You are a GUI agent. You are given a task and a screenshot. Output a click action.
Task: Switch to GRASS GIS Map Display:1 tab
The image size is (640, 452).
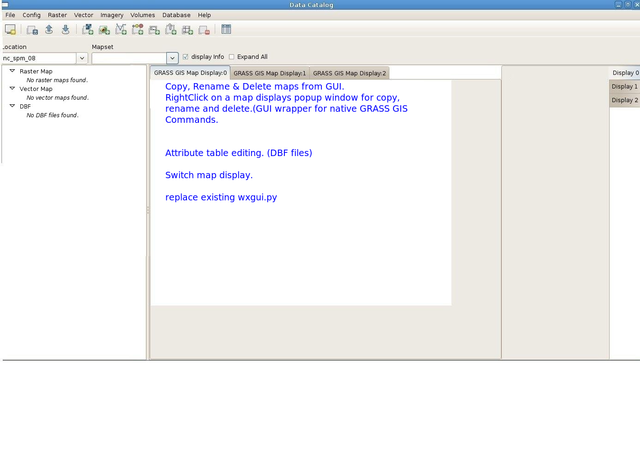point(269,73)
